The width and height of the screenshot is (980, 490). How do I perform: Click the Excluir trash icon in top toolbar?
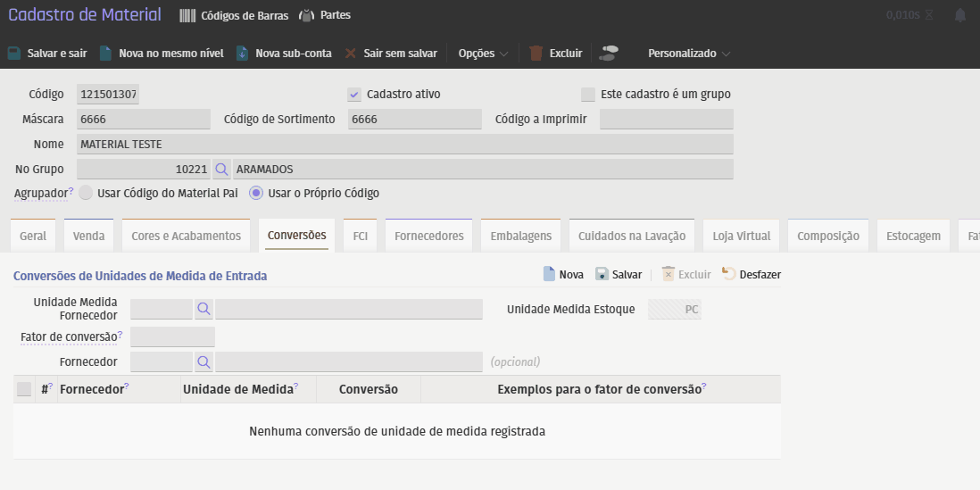(536, 53)
